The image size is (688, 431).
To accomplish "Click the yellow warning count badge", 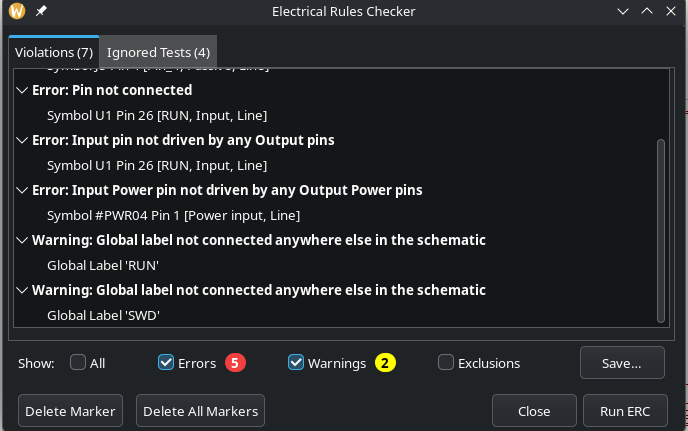I will (386, 363).
